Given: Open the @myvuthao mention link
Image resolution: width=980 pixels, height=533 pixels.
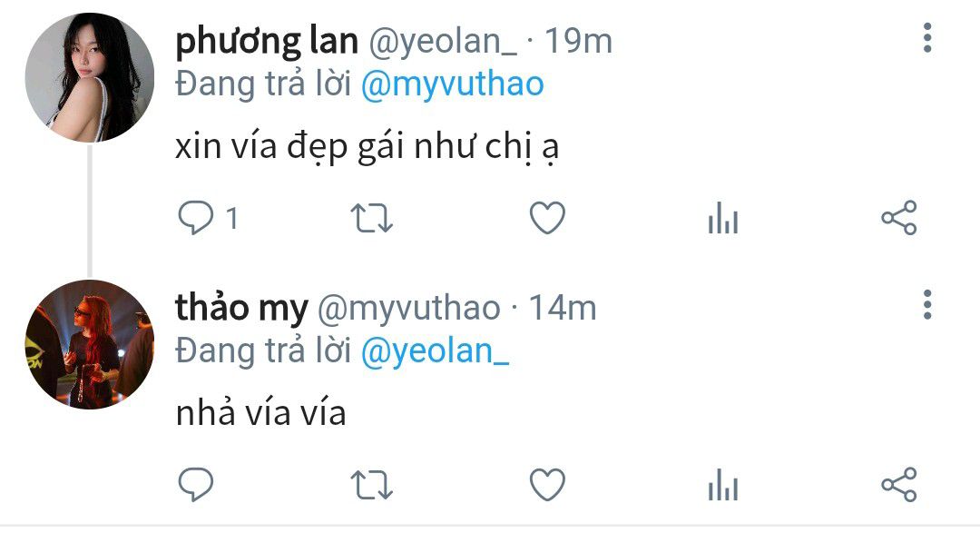Looking at the screenshot, I should click(x=453, y=84).
